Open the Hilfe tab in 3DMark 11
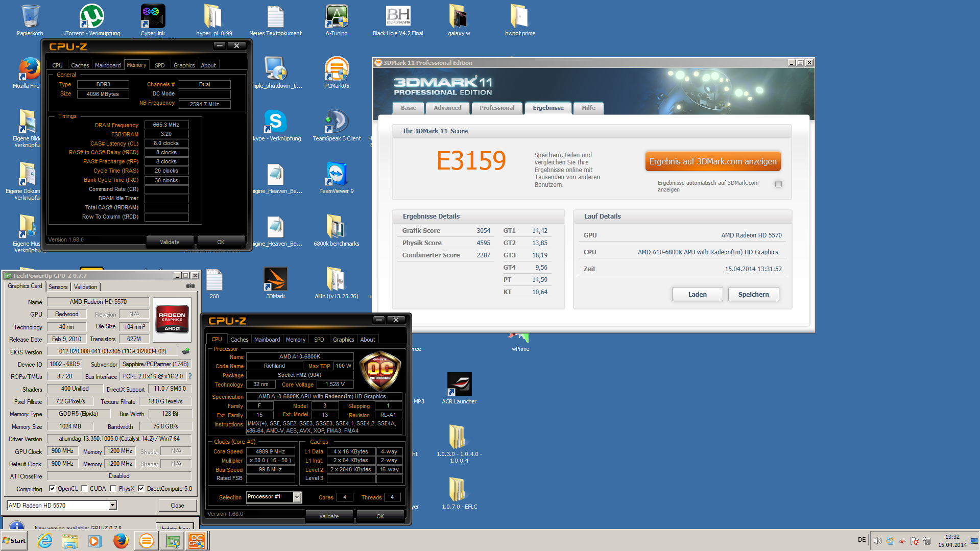The width and height of the screenshot is (980, 551). 588,108
